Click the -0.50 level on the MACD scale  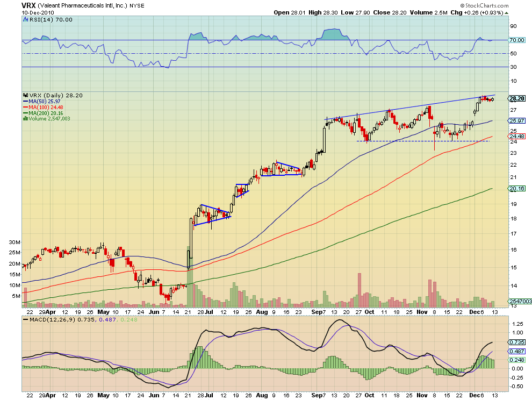517,387
